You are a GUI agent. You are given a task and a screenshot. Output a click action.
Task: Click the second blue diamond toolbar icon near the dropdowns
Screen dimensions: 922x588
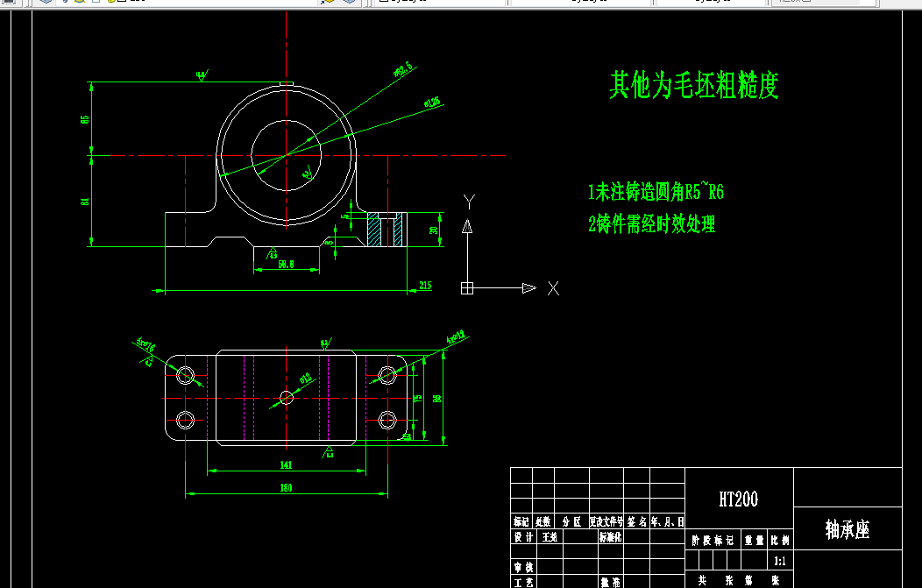(347, 4)
